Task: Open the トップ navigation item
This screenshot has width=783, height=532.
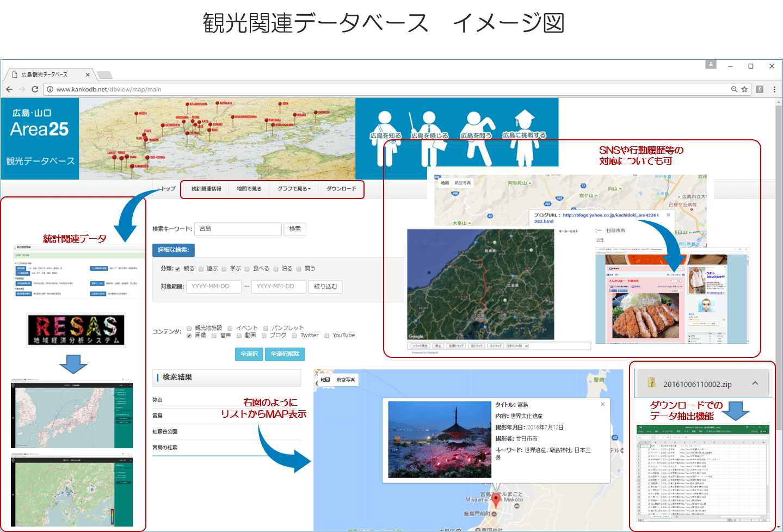Action: click(x=168, y=189)
